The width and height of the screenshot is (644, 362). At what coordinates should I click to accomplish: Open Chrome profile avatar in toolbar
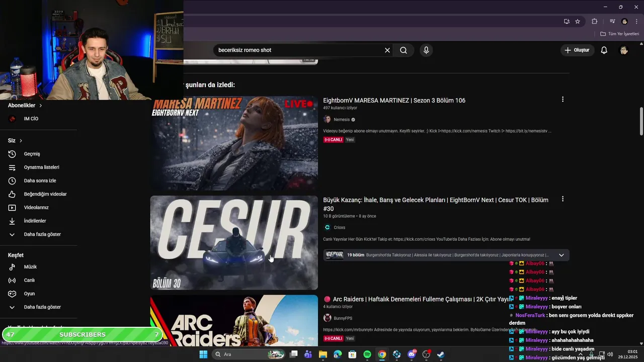[624, 21]
